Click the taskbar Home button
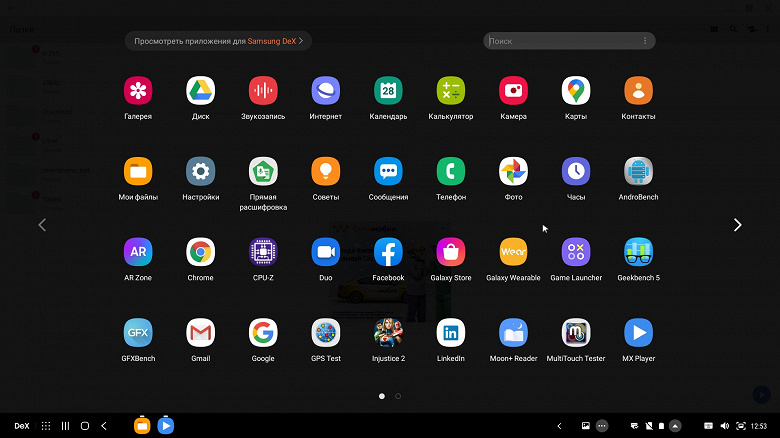 point(85,426)
